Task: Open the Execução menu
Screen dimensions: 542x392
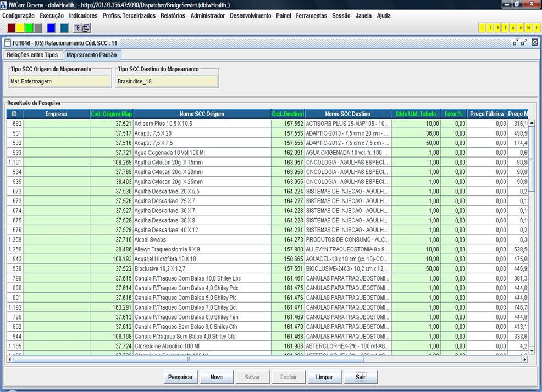Action: click(52, 15)
